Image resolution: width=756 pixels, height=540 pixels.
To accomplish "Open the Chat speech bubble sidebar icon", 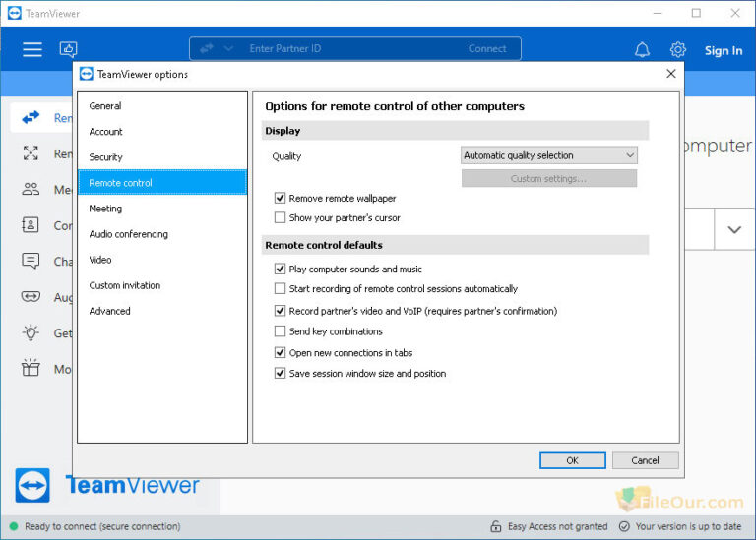I will point(31,261).
